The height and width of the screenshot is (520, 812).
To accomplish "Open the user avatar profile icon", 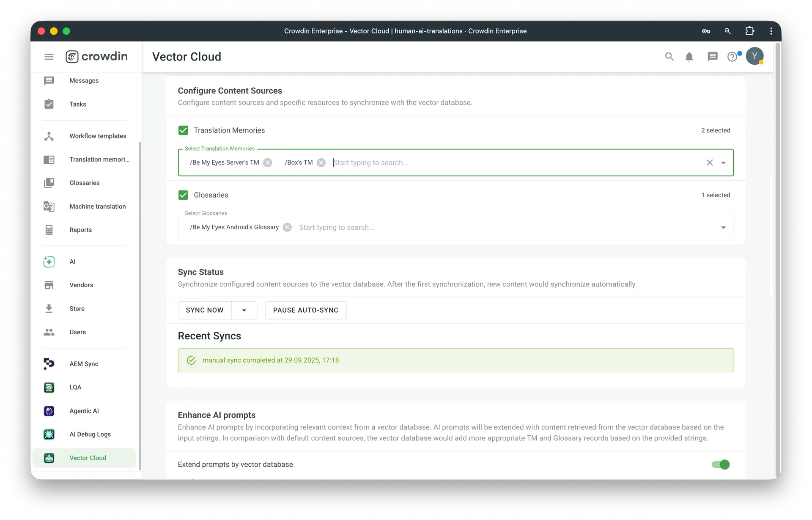I will coord(754,56).
